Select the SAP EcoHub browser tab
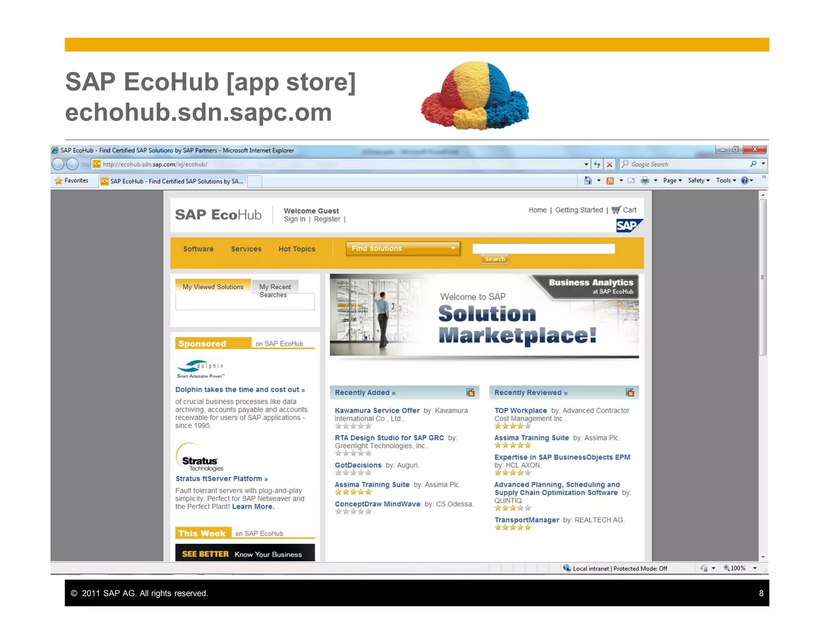 [173, 181]
